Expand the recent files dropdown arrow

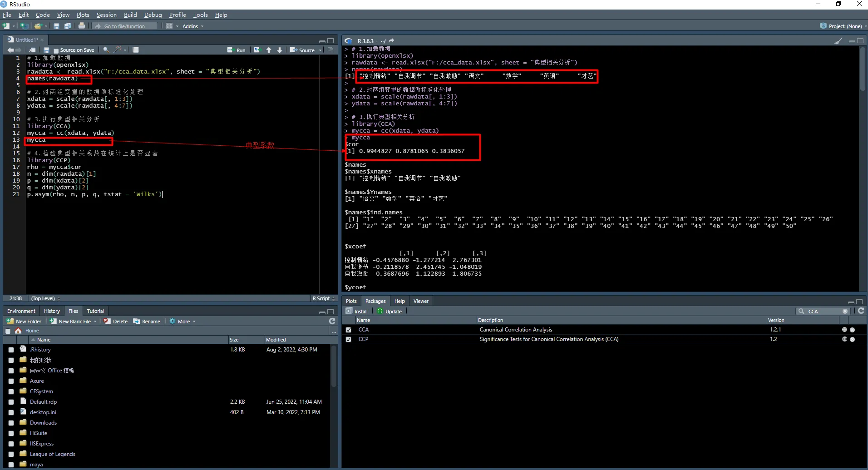[46, 26]
